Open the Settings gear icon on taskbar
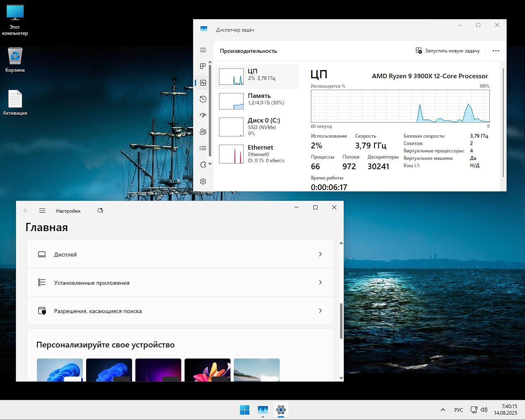This screenshot has width=525, height=420. pyautogui.click(x=281, y=409)
